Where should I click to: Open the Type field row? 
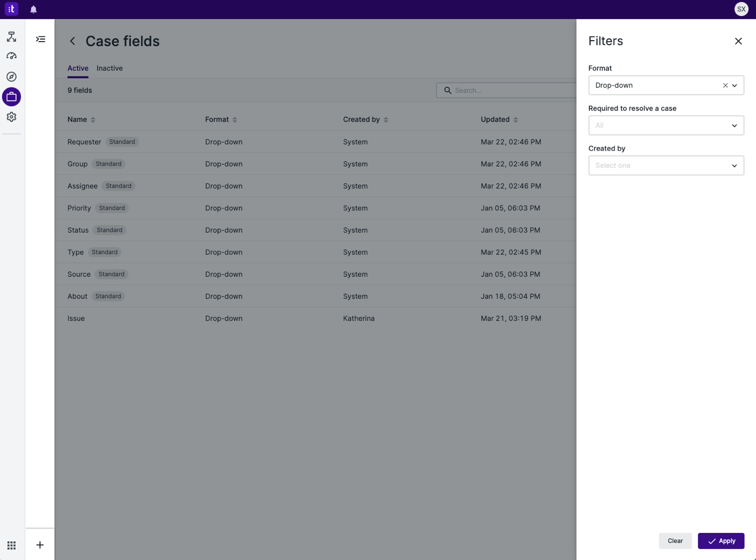[x=316, y=252]
